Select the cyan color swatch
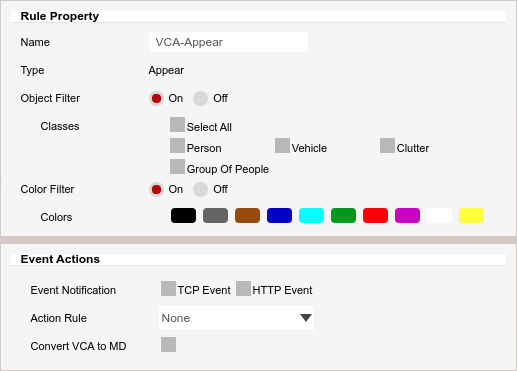The height and width of the screenshot is (371, 517). click(x=311, y=215)
